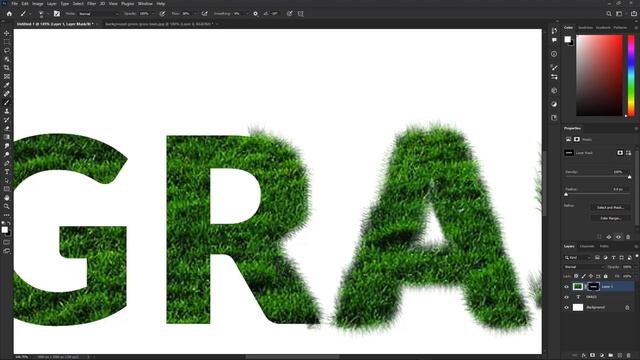Screen dimensions: 640x360
Task: Select the Move tool
Action: click(x=7, y=33)
